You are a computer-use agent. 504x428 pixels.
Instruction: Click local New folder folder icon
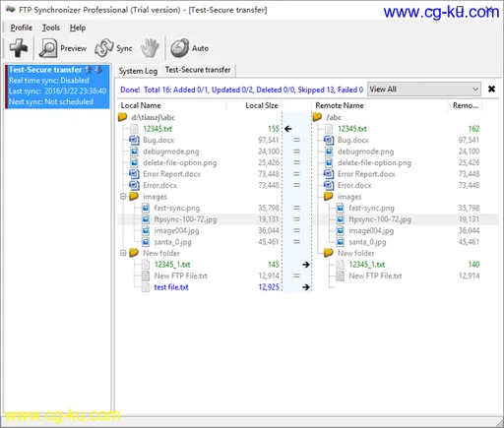point(134,253)
